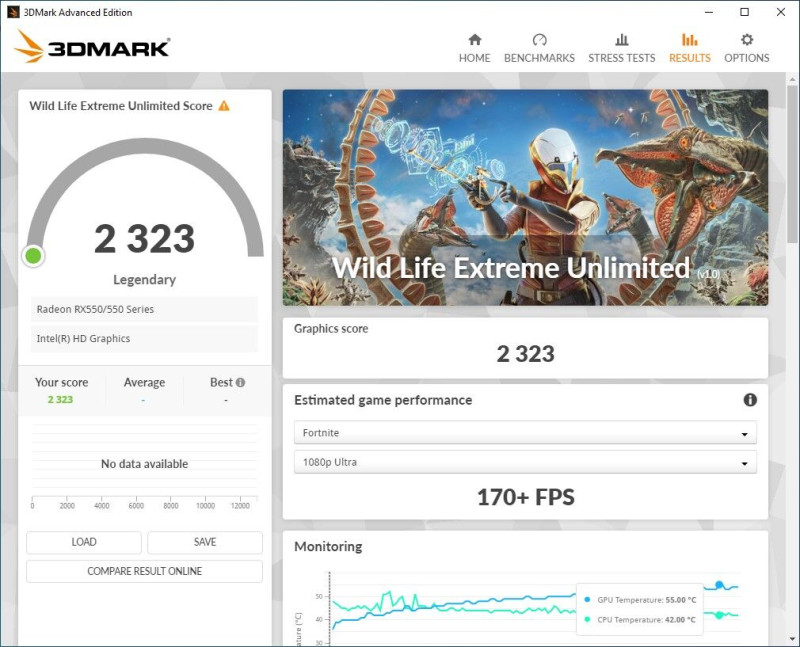Minimize the 3DMark window
800x647 pixels.
[x=709, y=12]
